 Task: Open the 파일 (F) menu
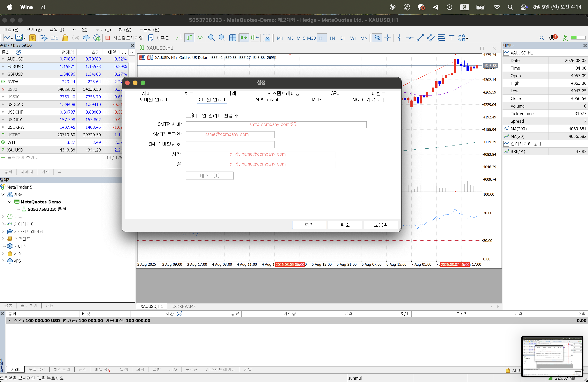(x=11, y=30)
